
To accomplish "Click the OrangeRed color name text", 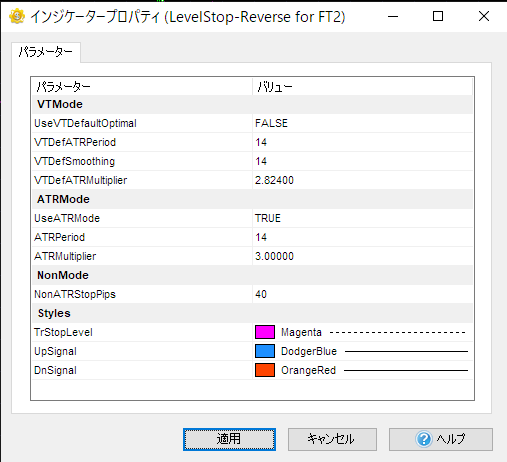I will pos(308,370).
